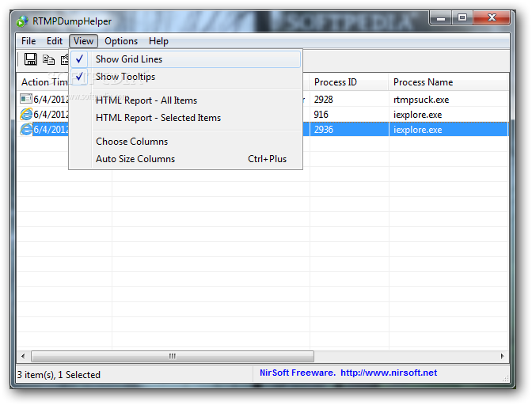532x405 pixels.
Task: Select Choose Columns menu entry
Action: 185,142
